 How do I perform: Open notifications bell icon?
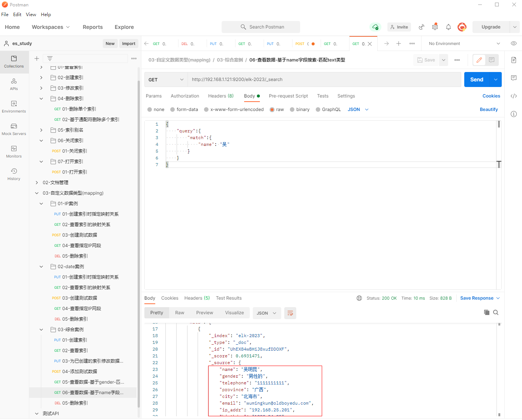448,27
